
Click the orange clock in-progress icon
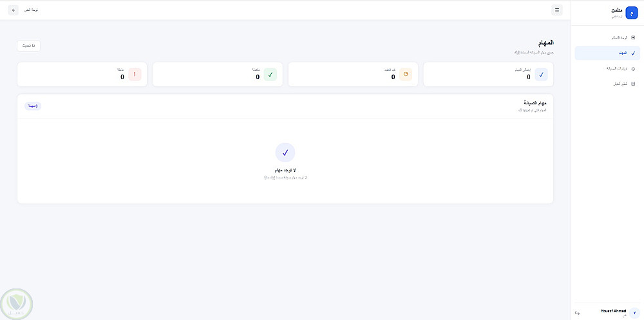tap(406, 74)
